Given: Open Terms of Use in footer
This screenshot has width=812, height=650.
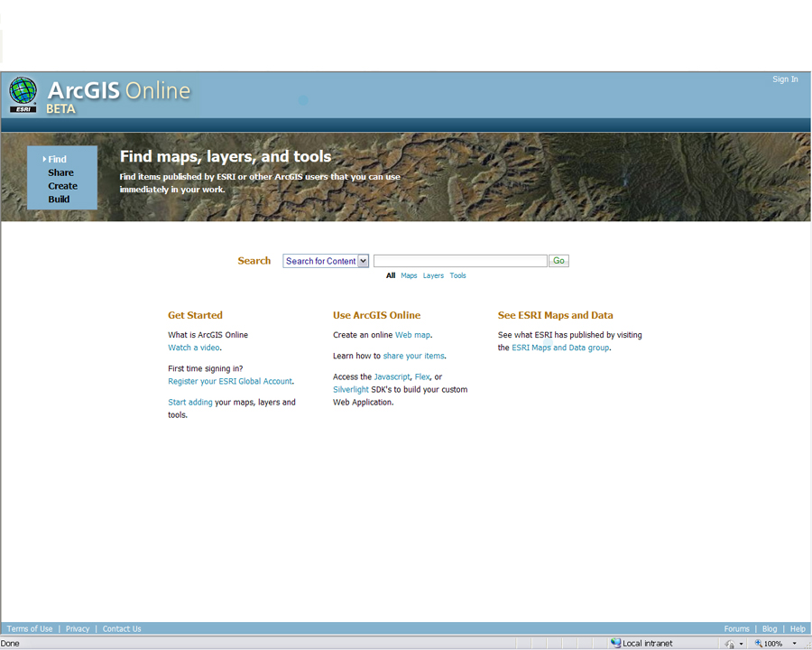Looking at the screenshot, I should [30, 628].
